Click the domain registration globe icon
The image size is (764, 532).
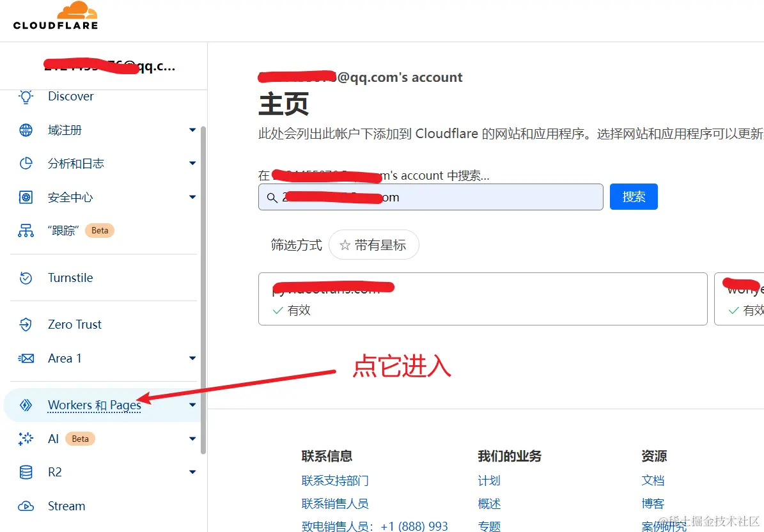coord(26,130)
